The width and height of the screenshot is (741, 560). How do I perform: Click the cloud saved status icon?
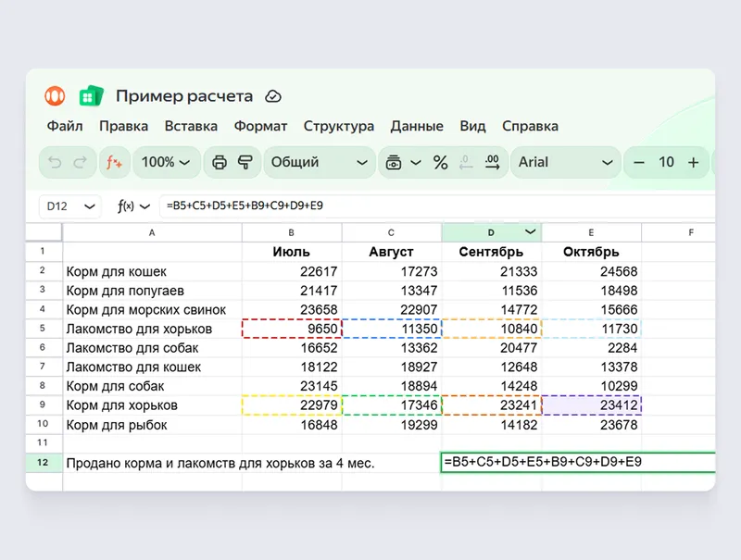(273, 96)
